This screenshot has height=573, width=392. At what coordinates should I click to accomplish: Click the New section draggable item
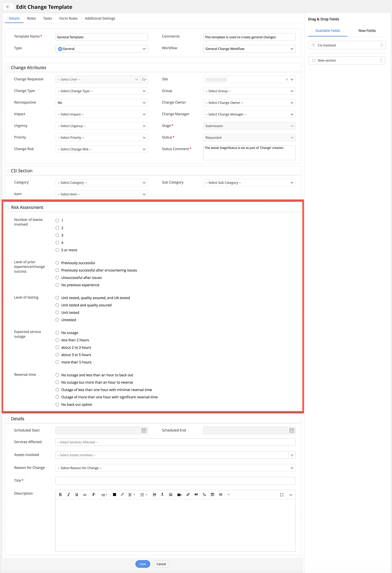pyautogui.click(x=347, y=60)
